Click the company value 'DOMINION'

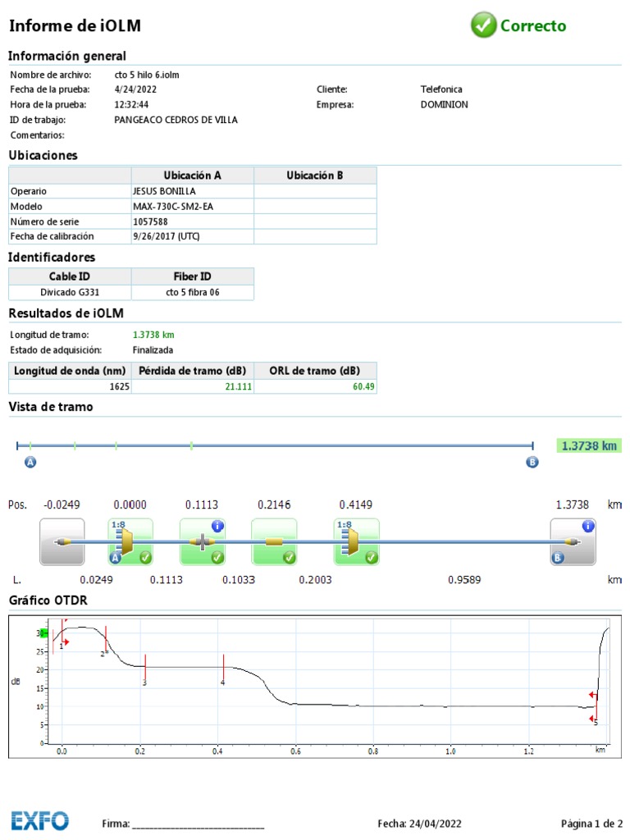(444, 104)
